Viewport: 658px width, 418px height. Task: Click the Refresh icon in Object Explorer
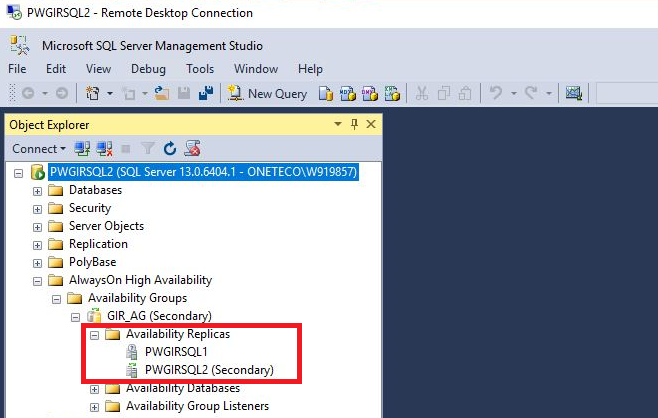click(170, 148)
